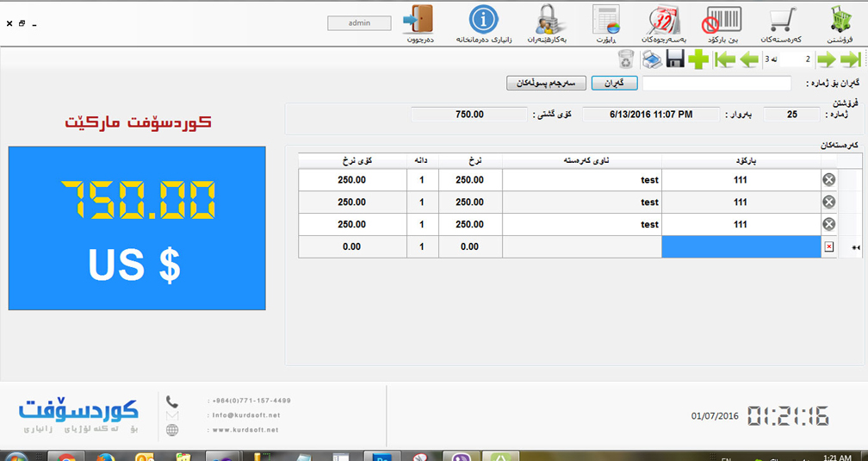868x461 pixels.
Task: Click the invoice number field showing 25
Action: 791,114
